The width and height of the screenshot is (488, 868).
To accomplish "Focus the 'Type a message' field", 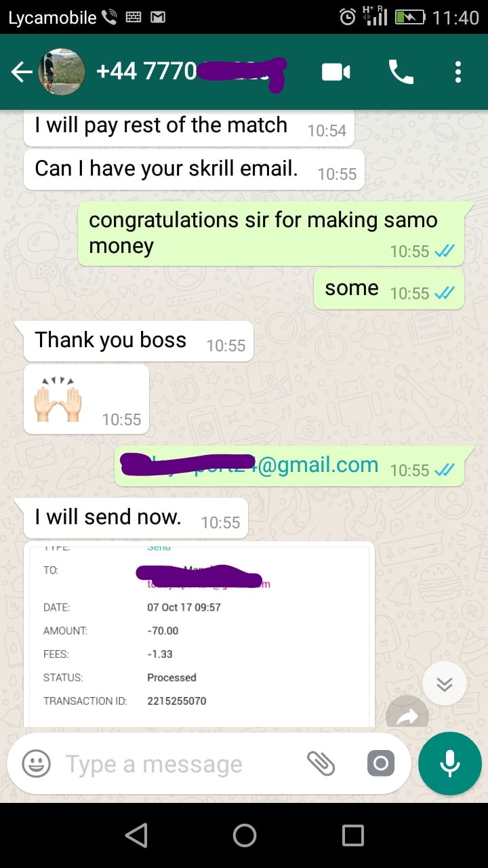I will [x=176, y=764].
